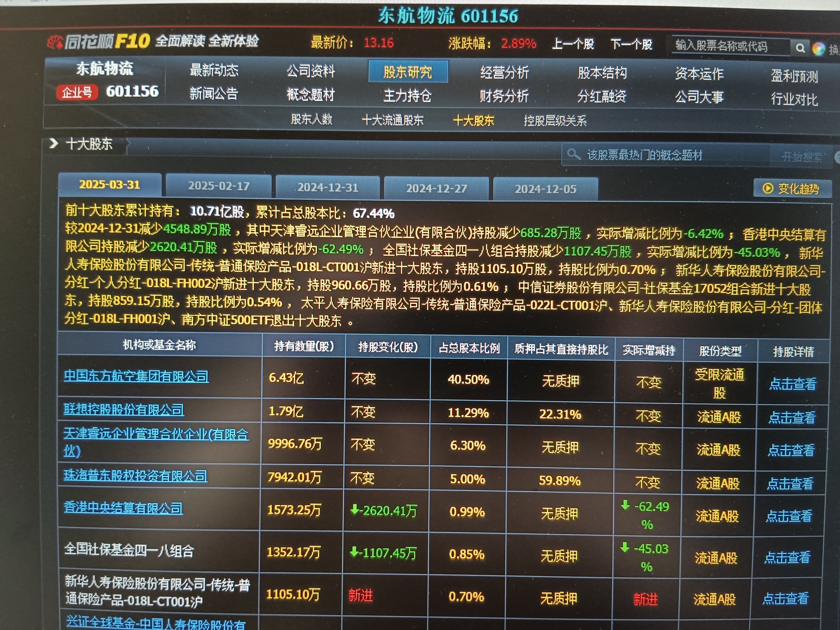This screenshot has width=840, height=630.
Task: Open 联想控股股份有限公司 shareholder link
Action: pos(124,410)
